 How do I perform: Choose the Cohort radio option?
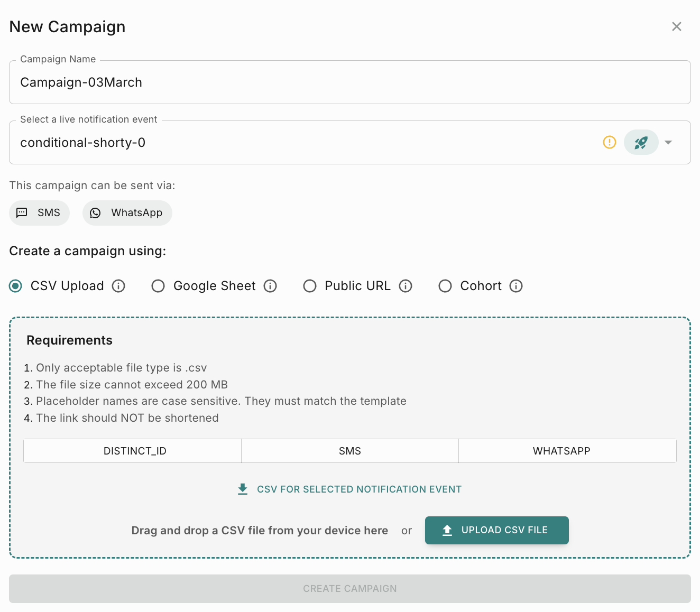point(445,286)
